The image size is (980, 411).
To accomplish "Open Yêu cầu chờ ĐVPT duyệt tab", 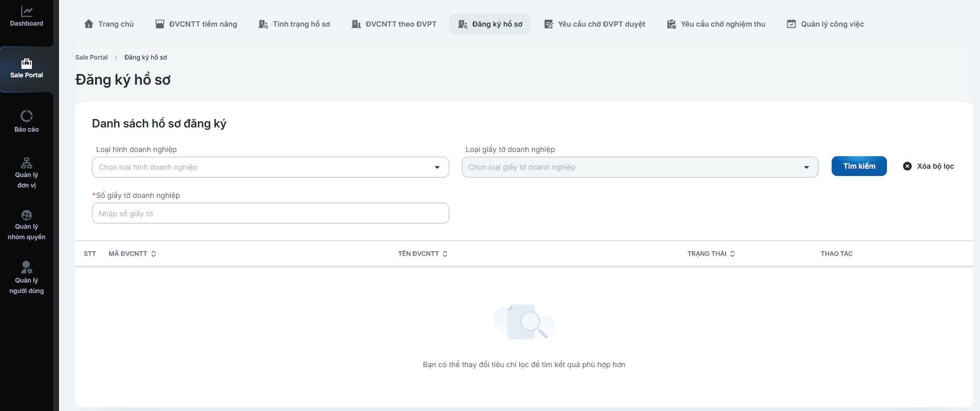I will pos(594,24).
